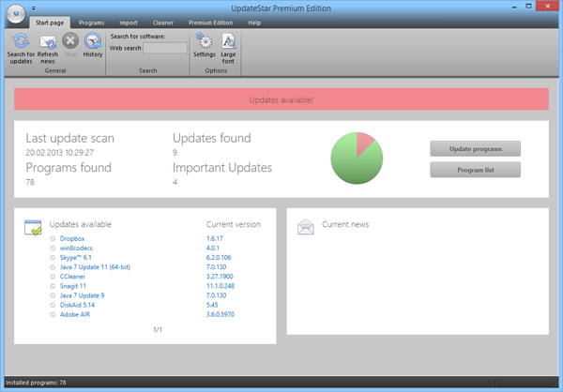This screenshot has height=392, width=563.
Task: Click the Web search input field
Action: click(165, 48)
